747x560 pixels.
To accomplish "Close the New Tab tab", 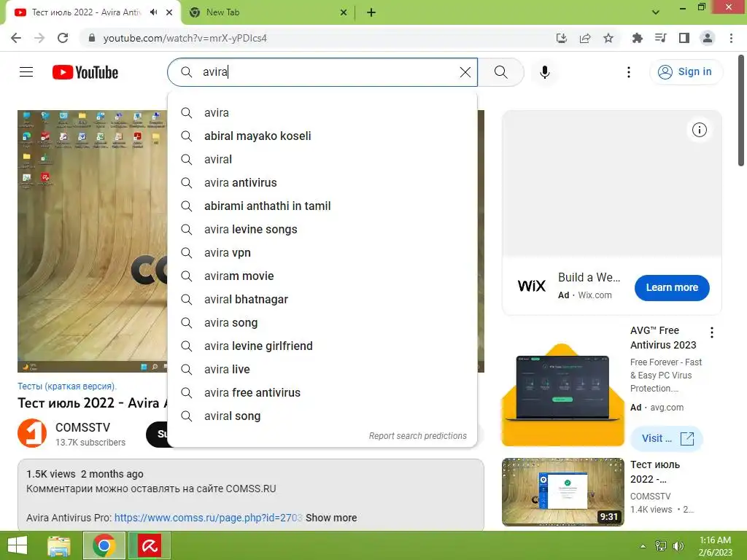I will (344, 12).
